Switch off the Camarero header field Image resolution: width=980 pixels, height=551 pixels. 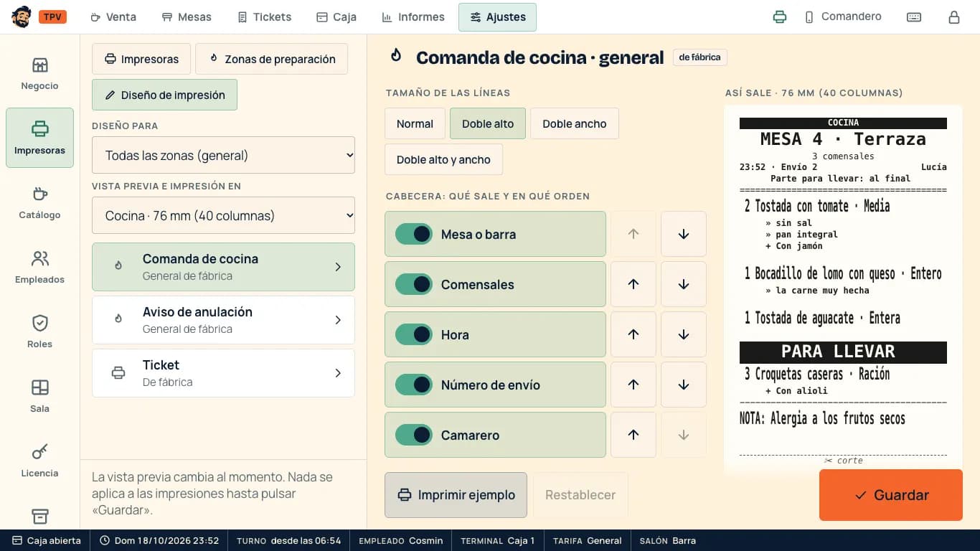click(414, 435)
